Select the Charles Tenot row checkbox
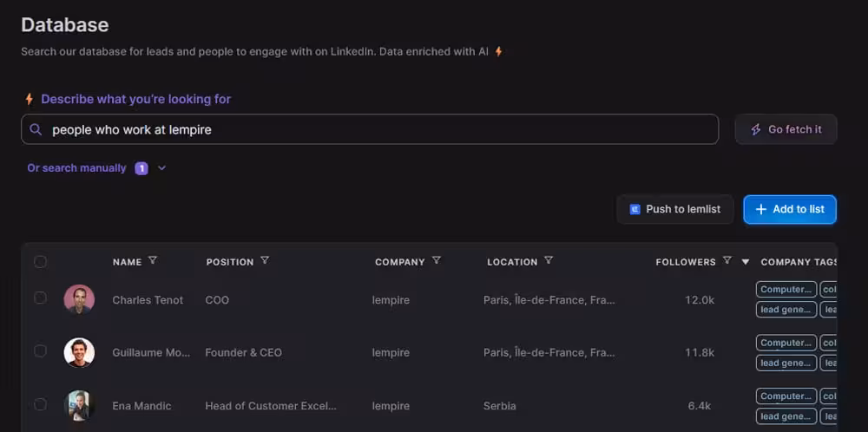The image size is (868, 432). tap(40, 298)
